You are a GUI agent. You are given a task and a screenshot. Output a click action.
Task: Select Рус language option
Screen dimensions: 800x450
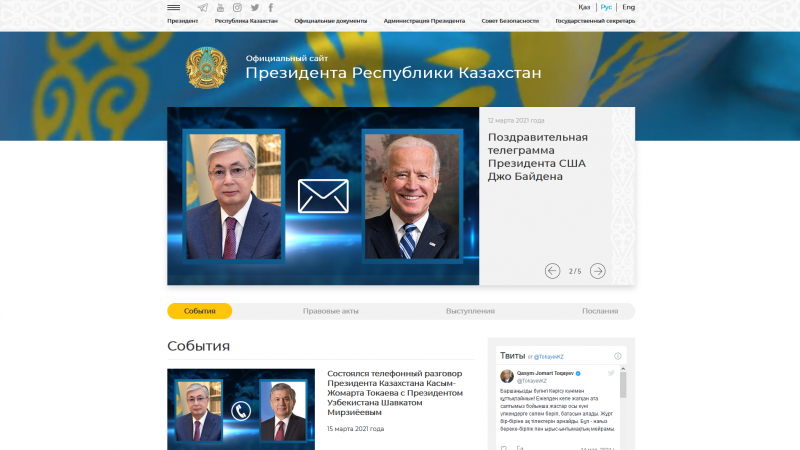coord(606,7)
